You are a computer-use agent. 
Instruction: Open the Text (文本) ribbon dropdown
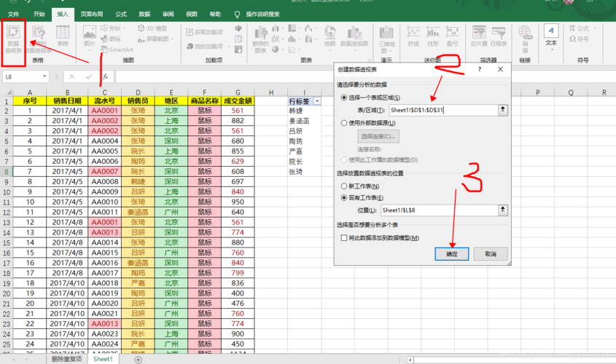tap(551, 37)
